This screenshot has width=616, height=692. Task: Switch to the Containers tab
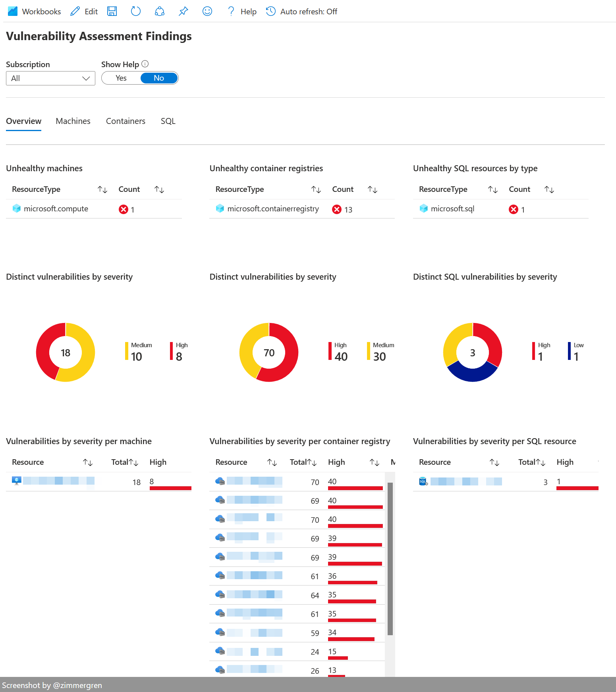[x=126, y=121]
